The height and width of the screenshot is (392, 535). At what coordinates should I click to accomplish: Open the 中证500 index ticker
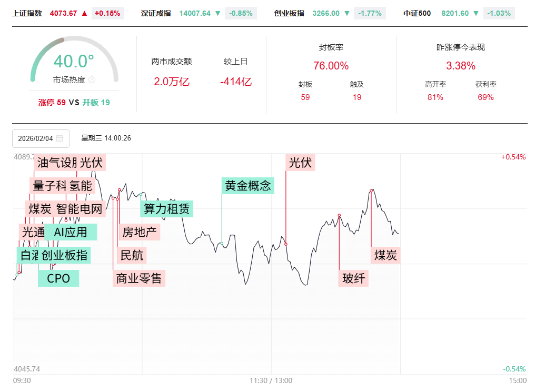pyautogui.click(x=417, y=13)
